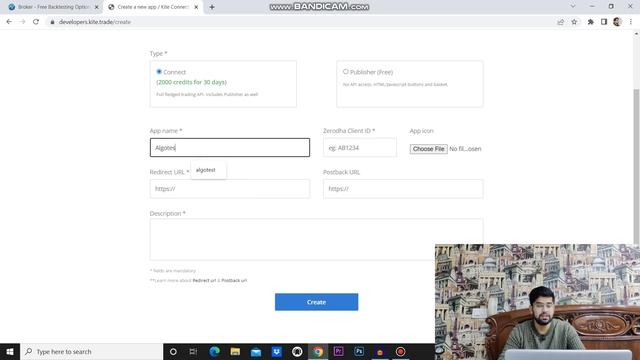Screen dimensions: 640x360
Task: Click into the Zerodha Client ID field
Action: (360, 147)
